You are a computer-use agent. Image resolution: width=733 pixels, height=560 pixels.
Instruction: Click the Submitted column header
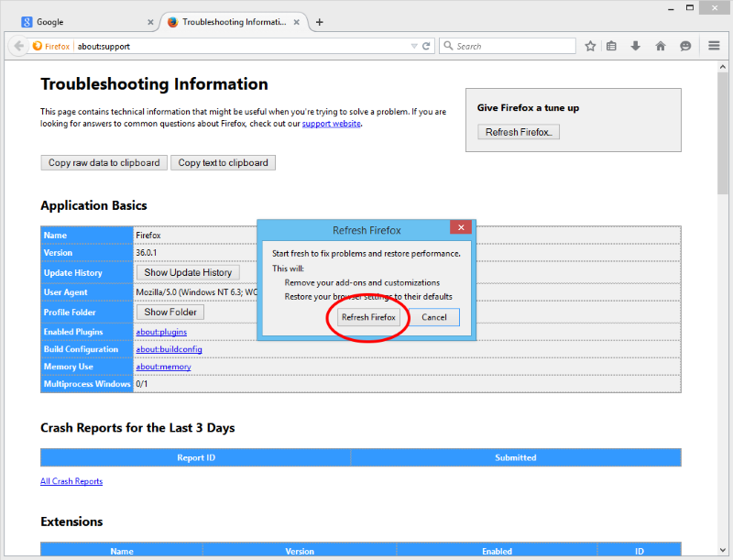pyautogui.click(x=516, y=457)
